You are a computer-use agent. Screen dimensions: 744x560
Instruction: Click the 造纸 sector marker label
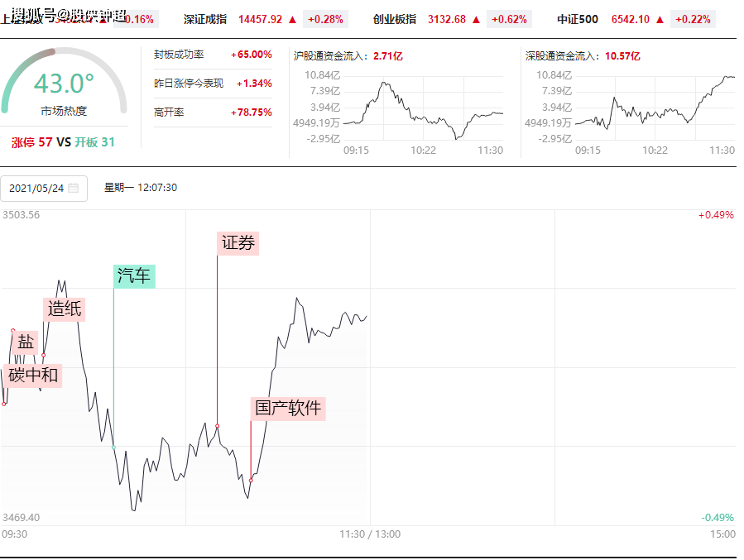(65, 309)
